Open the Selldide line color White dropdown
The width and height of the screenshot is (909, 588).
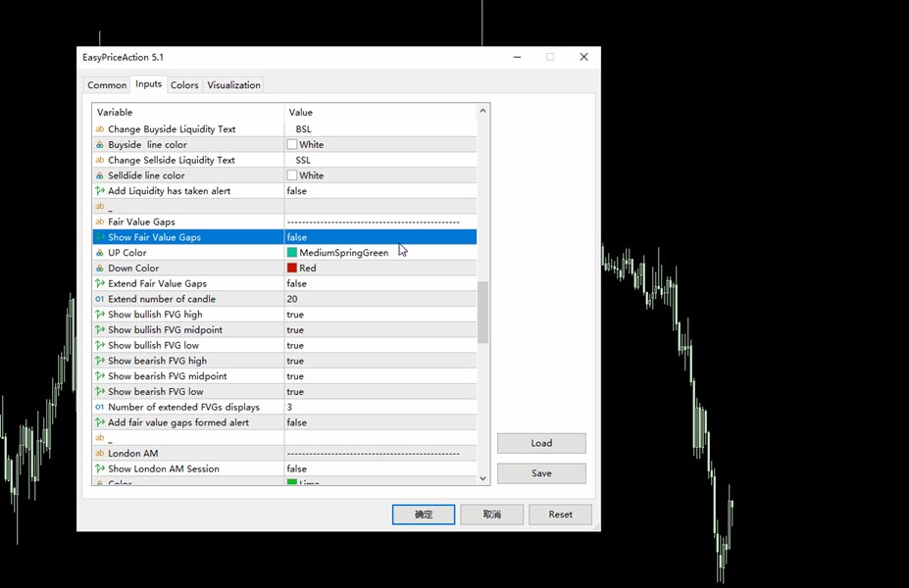379,175
